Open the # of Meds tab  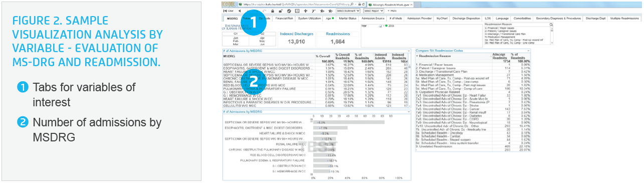pos(395,19)
